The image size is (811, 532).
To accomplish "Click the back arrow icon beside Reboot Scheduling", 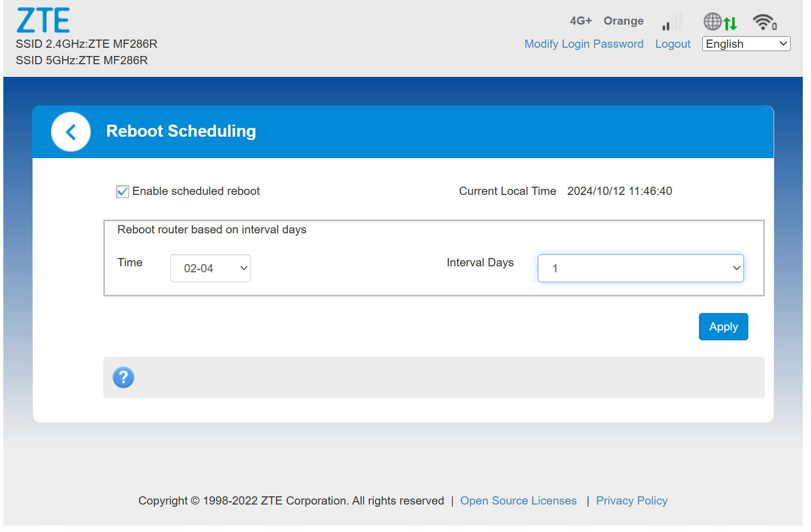I will coord(71,132).
